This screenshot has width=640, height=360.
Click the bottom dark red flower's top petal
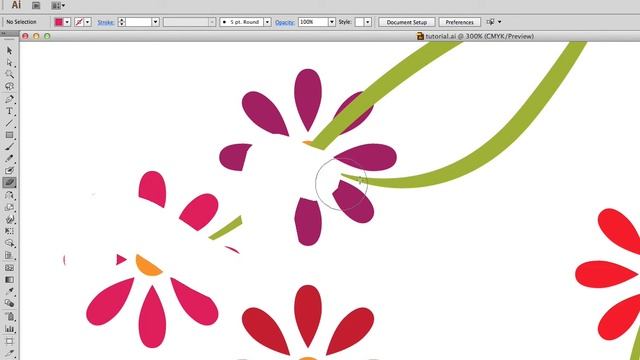pyautogui.click(x=308, y=316)
